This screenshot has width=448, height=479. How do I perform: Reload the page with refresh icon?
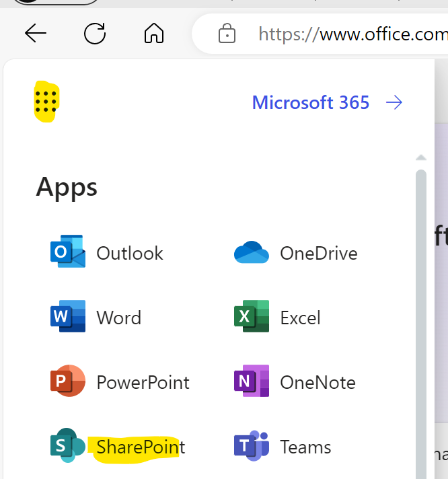(x=95, y=33)
